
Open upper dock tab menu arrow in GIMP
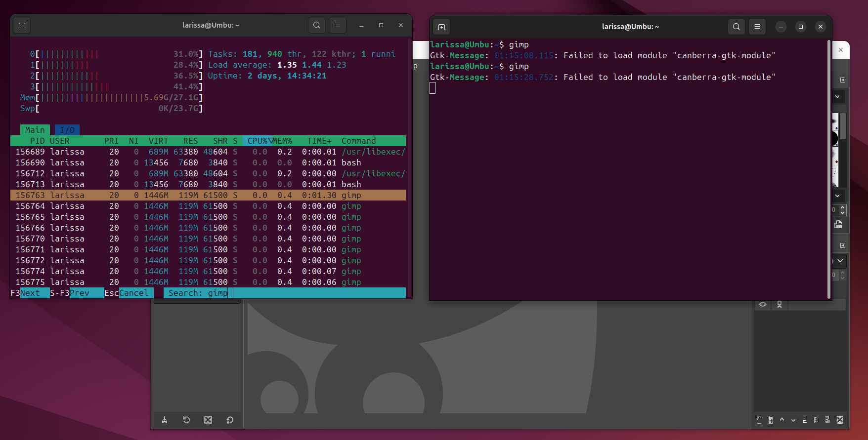843,80
